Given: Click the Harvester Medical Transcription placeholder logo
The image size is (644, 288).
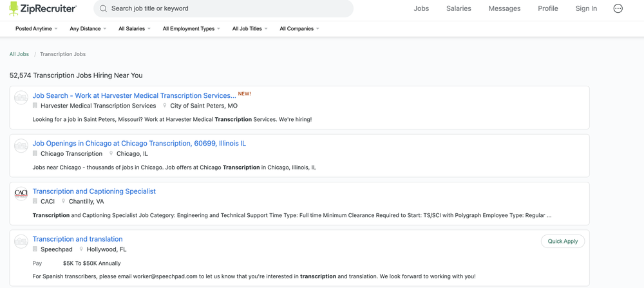Looking at the screenshot, I should point(21,98).
